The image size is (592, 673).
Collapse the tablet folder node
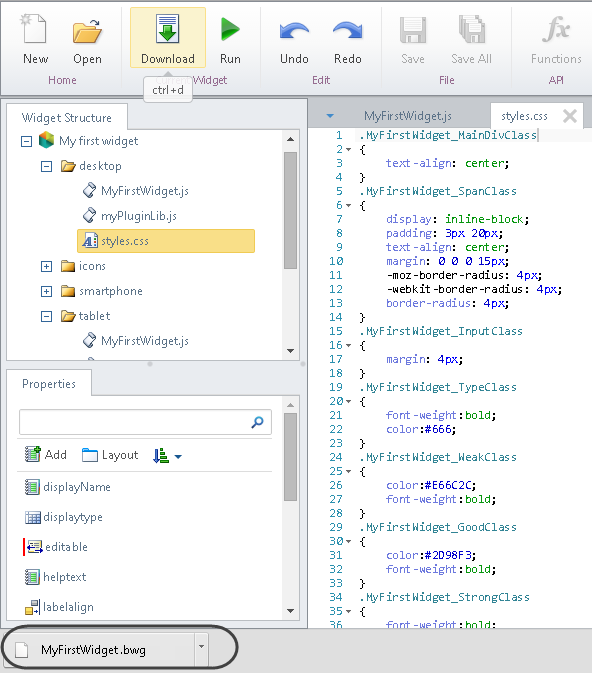(x=46, y=317)
